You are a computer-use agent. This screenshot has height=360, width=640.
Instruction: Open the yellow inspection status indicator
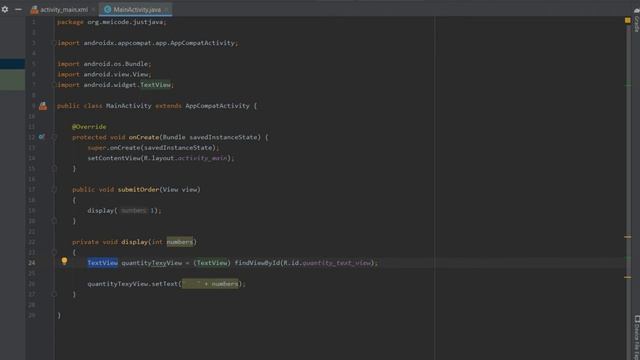click(628, 20)
